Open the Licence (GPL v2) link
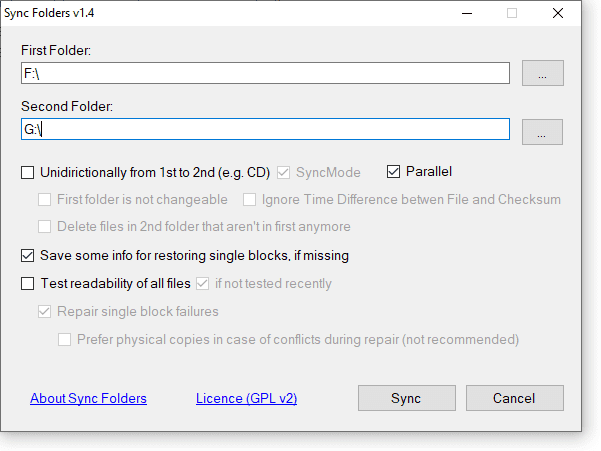This screenshot has height=451, width=601. point(246,398)
